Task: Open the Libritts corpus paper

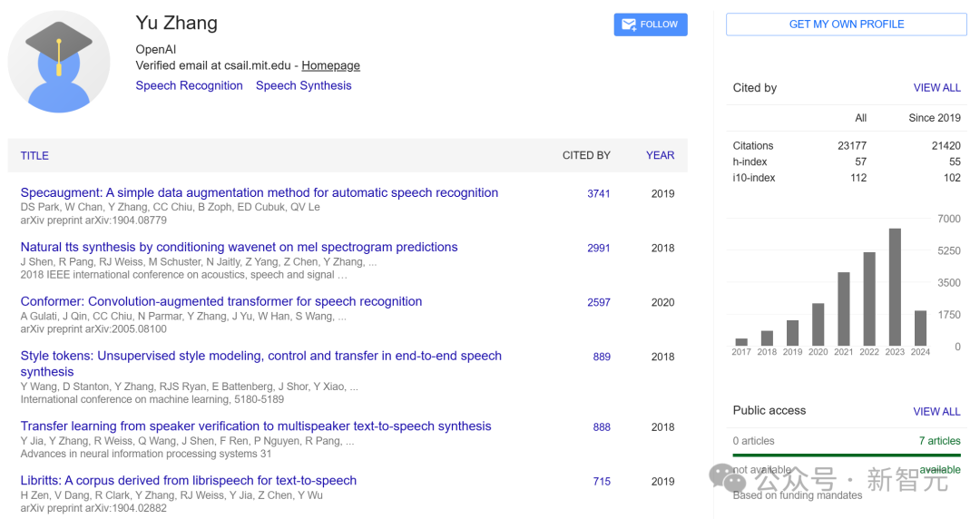Action: click(x=188, y=480)
